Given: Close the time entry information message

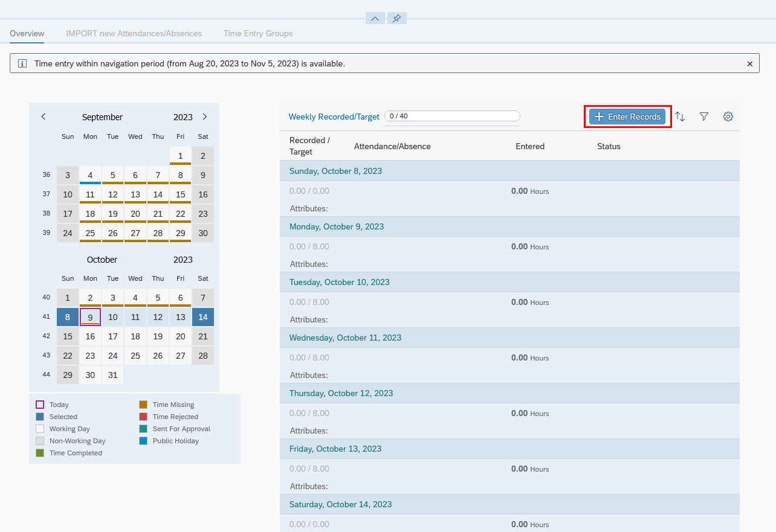Looking at the screenshot, I should coord(749,63).
